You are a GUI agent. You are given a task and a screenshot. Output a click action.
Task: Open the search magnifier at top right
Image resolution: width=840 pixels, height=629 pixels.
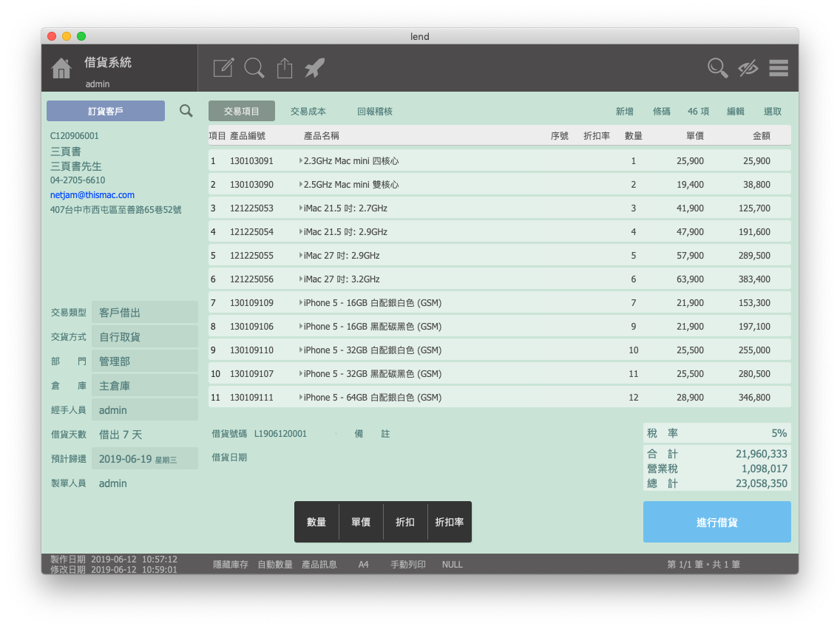tap(717, 68)
